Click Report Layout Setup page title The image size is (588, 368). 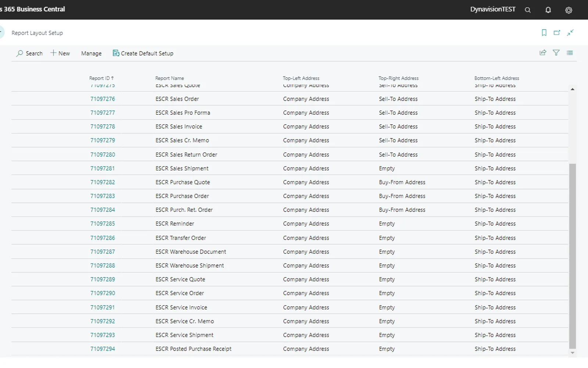click(x=37, y=33)
